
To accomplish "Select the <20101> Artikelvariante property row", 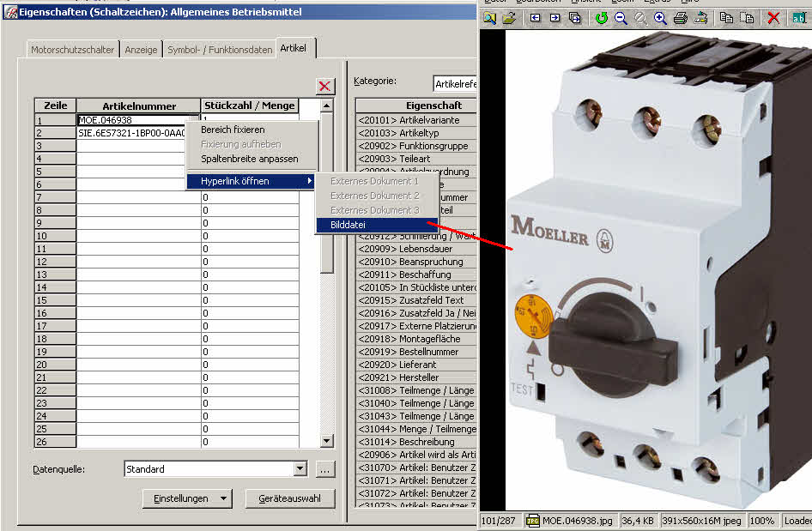I will 416,120.
